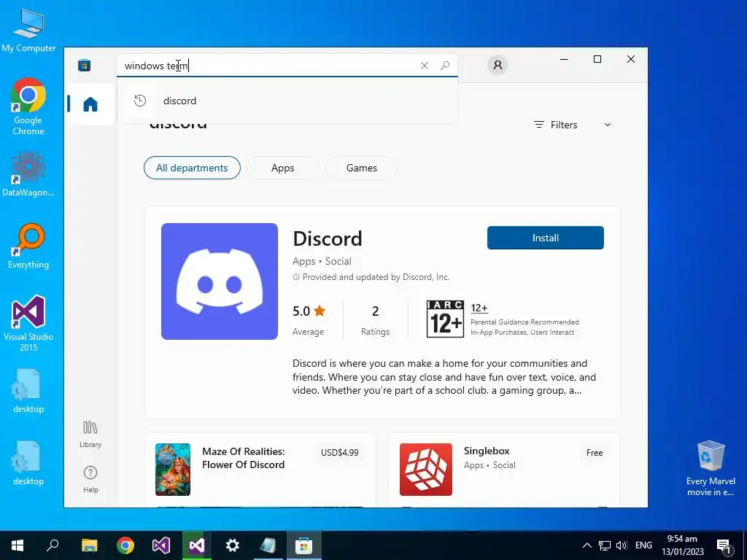Install the Discord app
Viewport: 747px width, 560px height.
coord(546,238)
